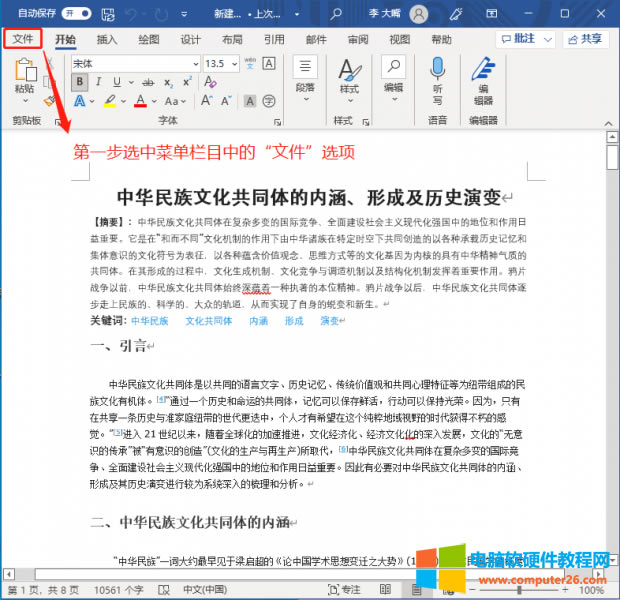Switch to the Insert (插入) ribbon tab
The image size is (620, 600).
coord(107,39)
